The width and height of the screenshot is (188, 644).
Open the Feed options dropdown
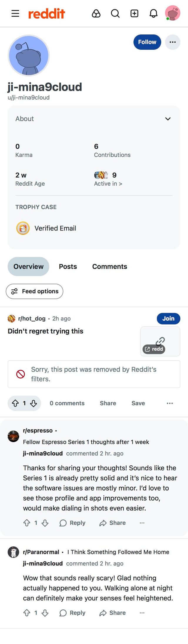35,291
